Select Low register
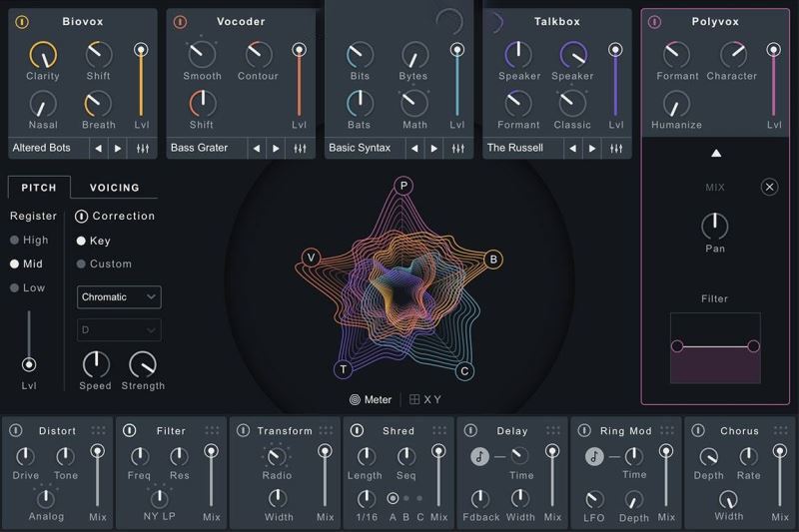This screenshot has width=799, height=532. (x=28, y=288)
